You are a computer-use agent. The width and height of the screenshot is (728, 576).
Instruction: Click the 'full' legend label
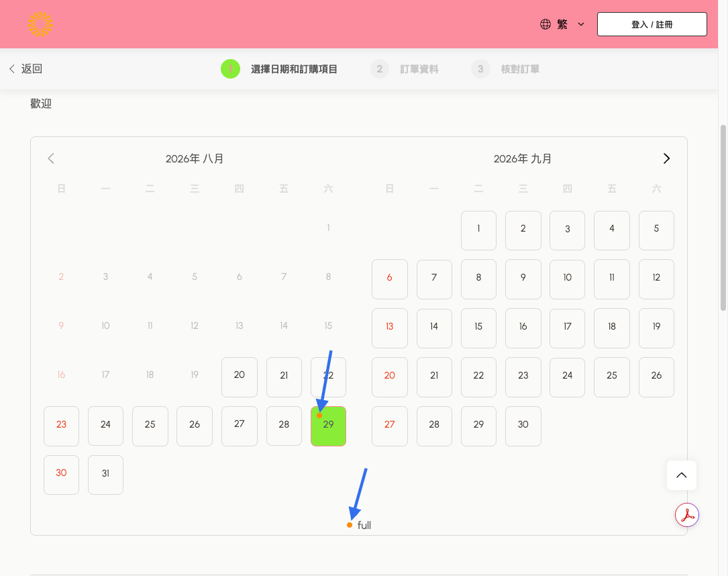tap(364, 526)
